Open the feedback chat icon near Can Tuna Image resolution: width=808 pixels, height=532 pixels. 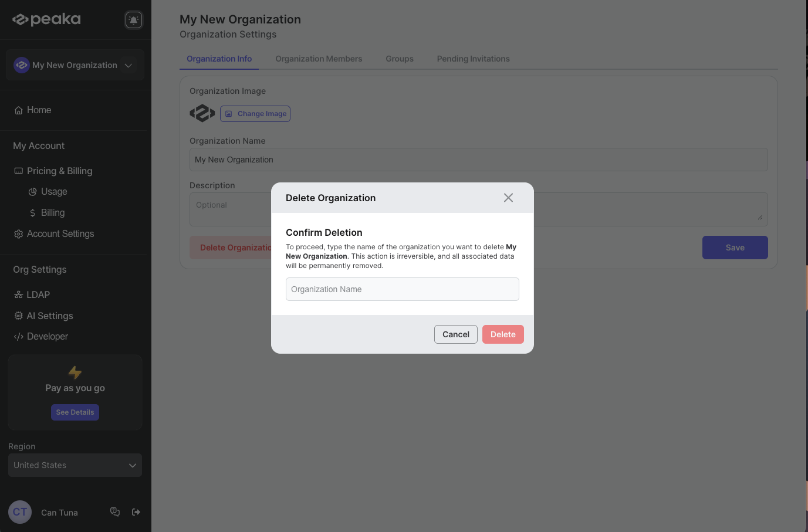(115, 511)
